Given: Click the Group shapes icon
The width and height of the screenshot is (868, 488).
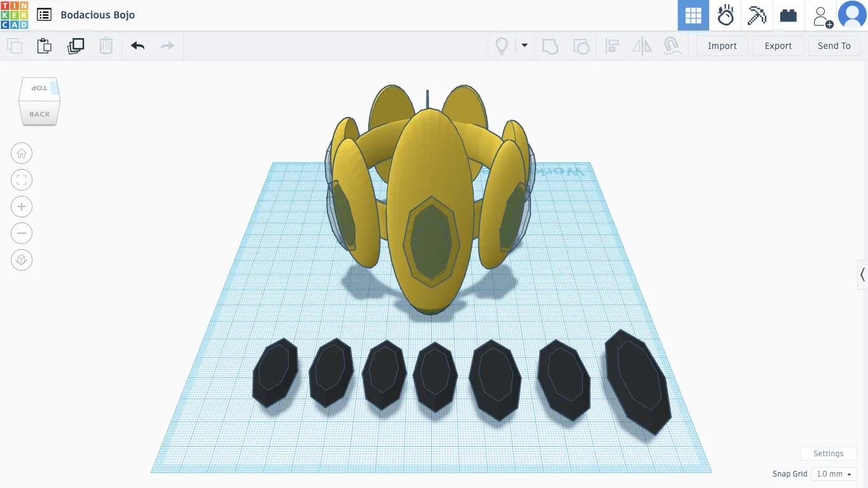Looking at the screenshot, I should coord(550,46).
